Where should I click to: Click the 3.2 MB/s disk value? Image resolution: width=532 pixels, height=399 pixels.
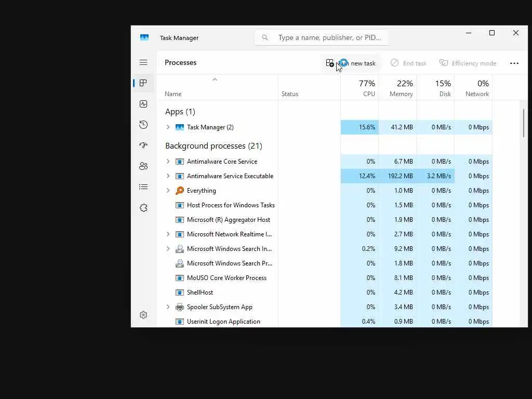click(x=438, y=176)
